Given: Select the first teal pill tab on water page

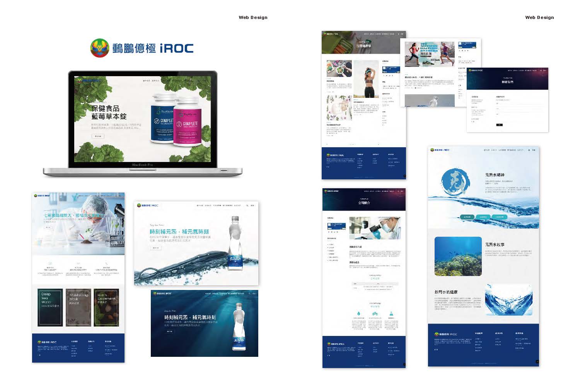Looking at the screenshot, I should 467,217.
